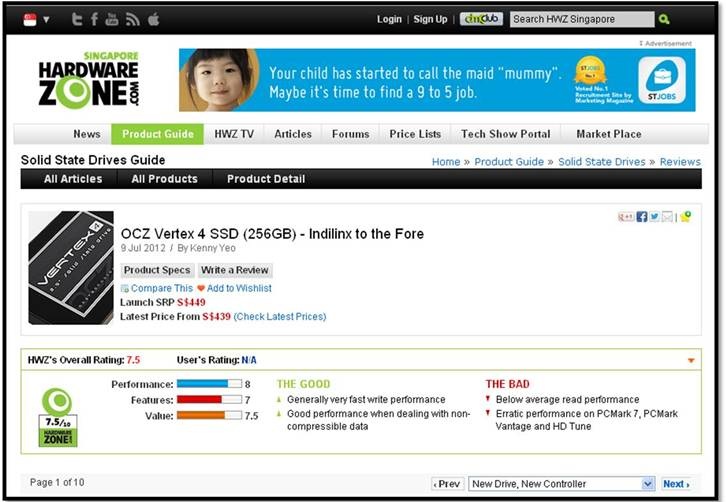Share article on Facebook icon near title

642,216
